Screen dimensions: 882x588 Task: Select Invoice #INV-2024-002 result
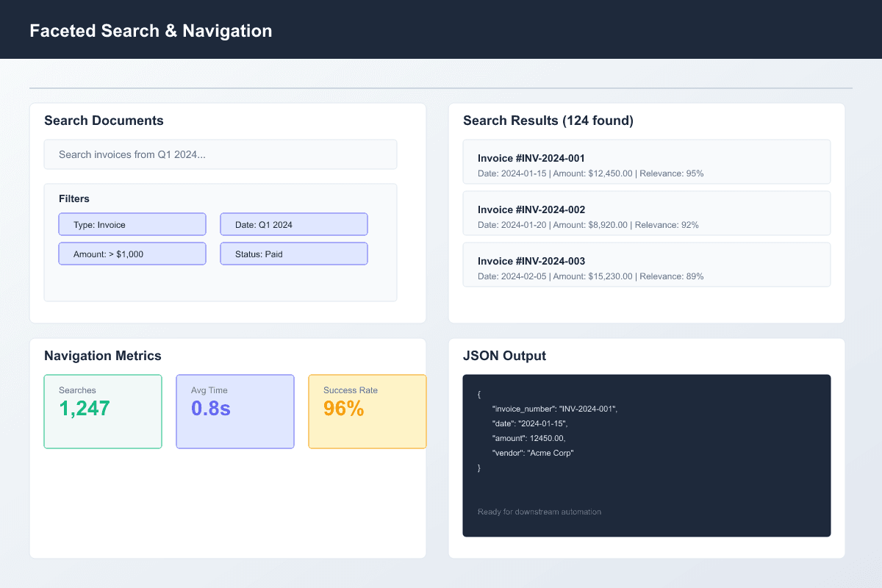point(647,213)
